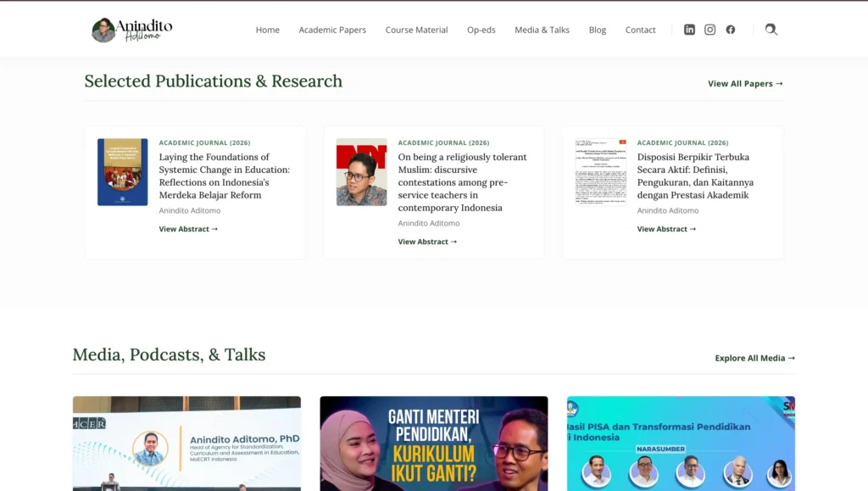The image size is (868, 491).
Task: Open the Contact page
Action: tap(641, 30)
